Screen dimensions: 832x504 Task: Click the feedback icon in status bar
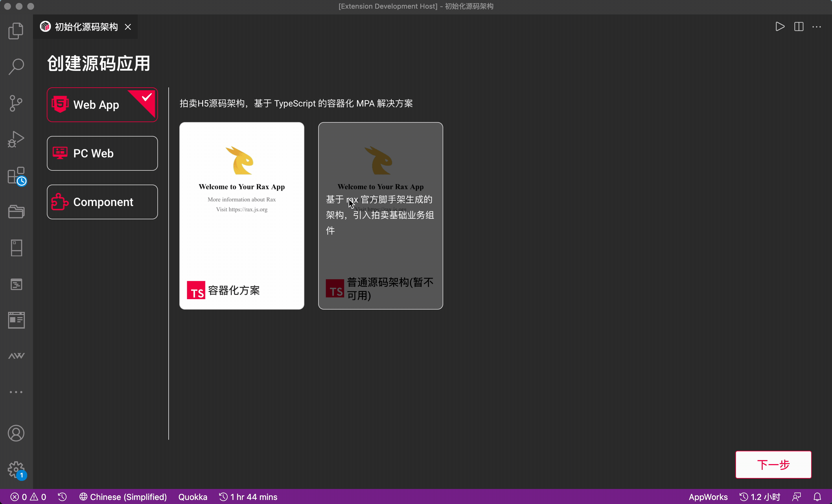pos(796,497)
